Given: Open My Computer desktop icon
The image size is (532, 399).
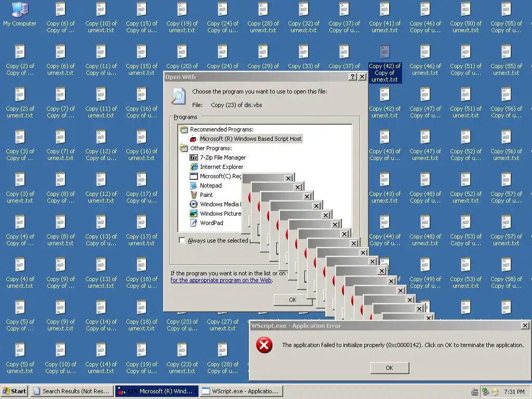Looking at the screenshot, I should click(20, 15).
